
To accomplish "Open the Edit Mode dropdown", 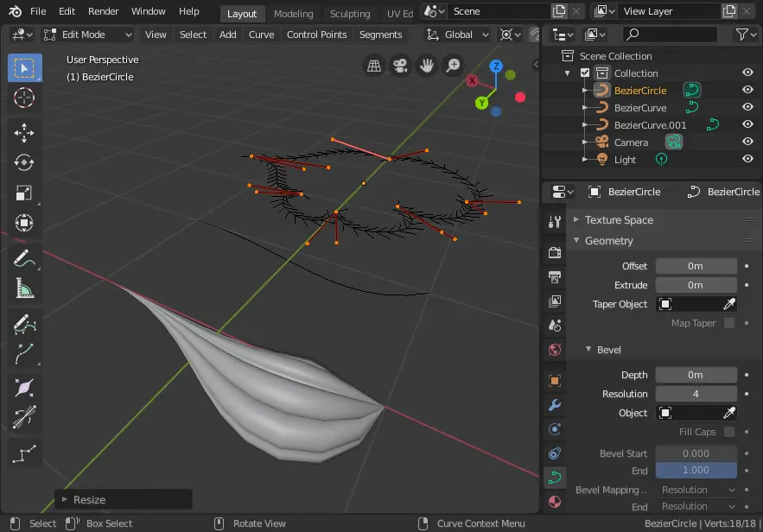I will (87, 35).
